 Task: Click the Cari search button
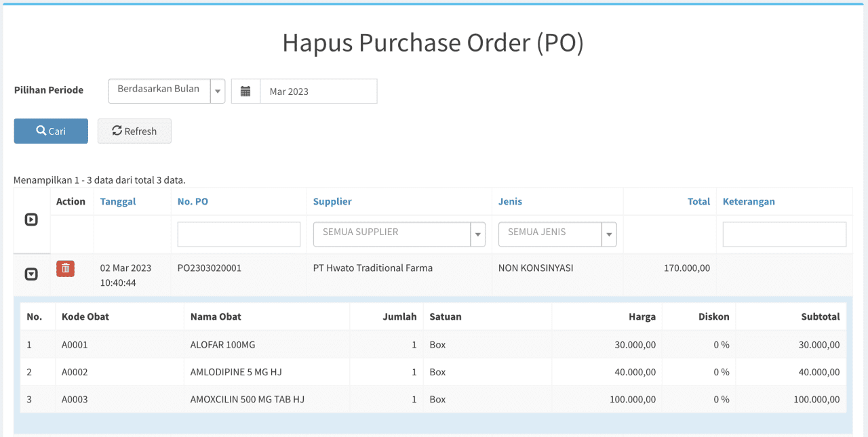[x=51, y=131]
